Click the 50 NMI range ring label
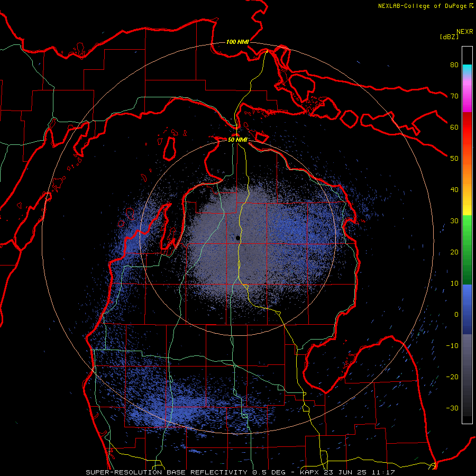Viewport: 476px width, 476px height. (x=237, y=140)
